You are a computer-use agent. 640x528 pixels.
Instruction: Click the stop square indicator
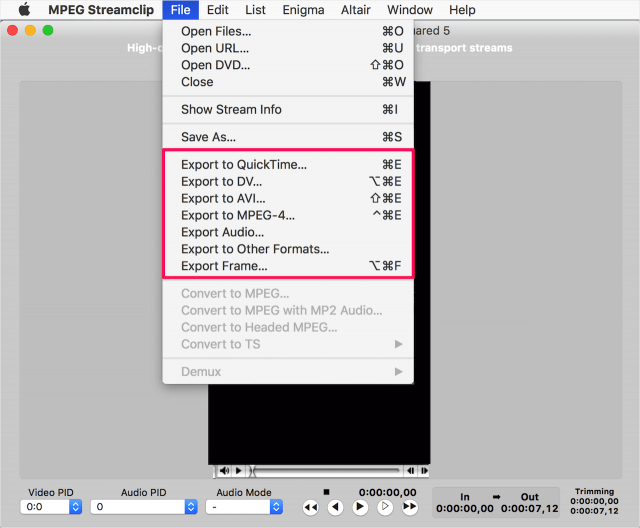pyautogui.click(x=326, y=492)
